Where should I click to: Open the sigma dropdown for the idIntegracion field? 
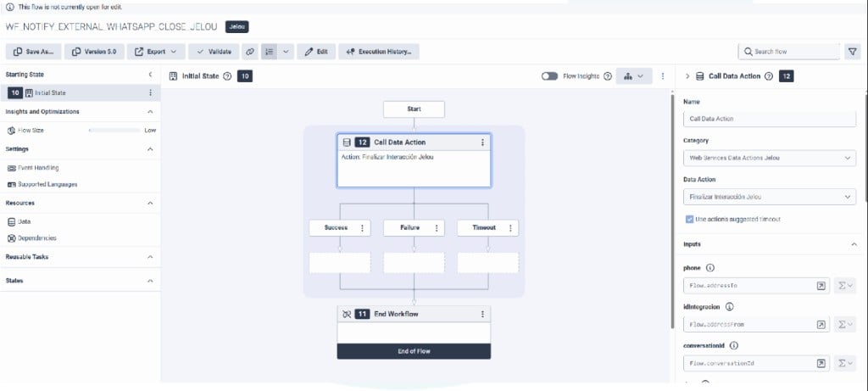(845, 325)
